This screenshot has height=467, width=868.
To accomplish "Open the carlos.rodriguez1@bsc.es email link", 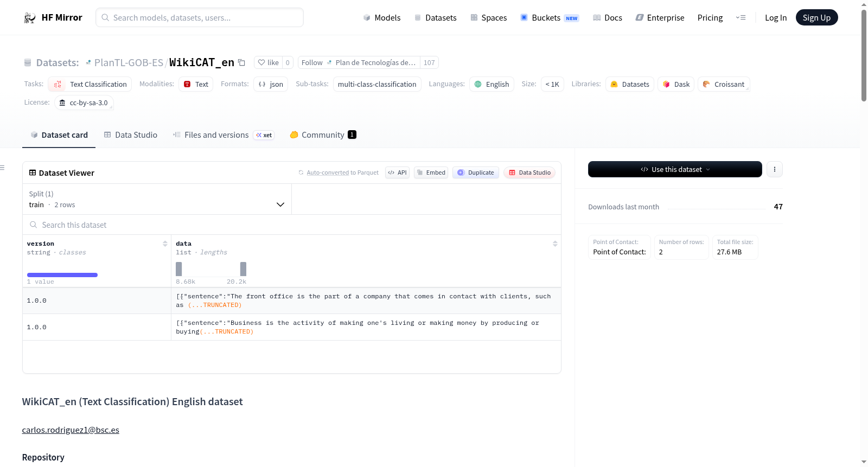I will pyautogui.click(x=71, y=430).
